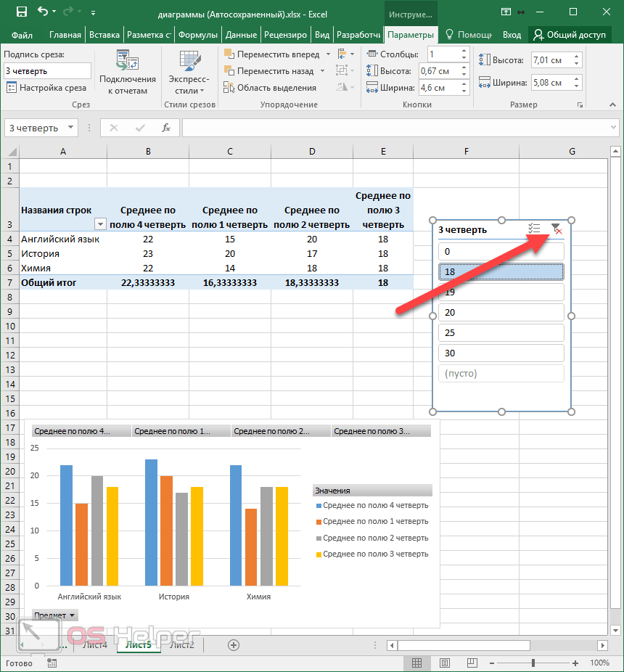Click the Move Forward (Переместить вперед) button
This screenshot has height=672, width=624.
point(270,54)
